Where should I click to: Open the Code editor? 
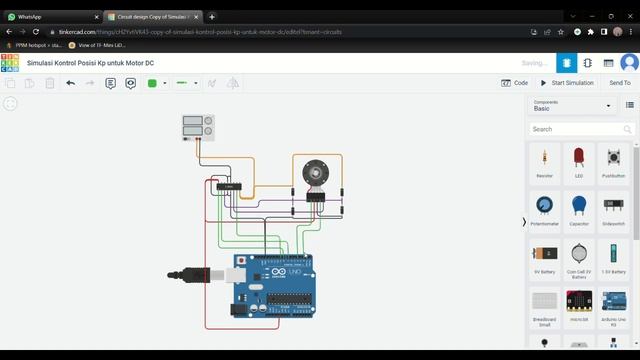point(514,83)
